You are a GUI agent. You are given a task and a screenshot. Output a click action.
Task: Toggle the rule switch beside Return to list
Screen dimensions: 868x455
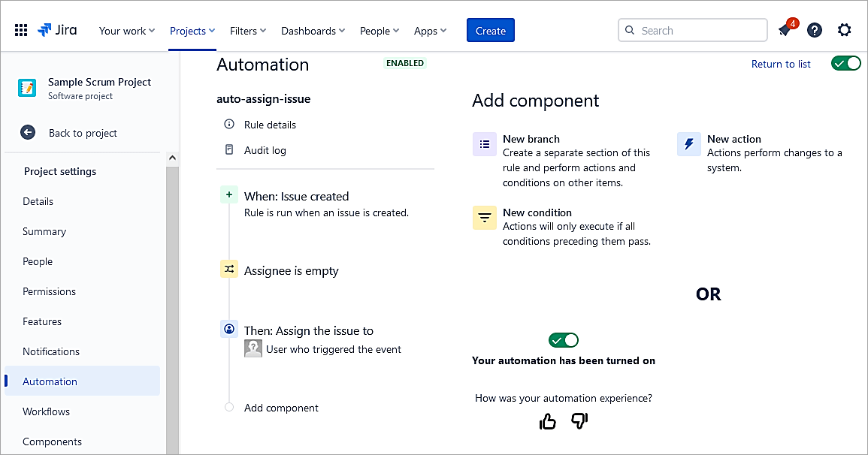click(846, 63)
